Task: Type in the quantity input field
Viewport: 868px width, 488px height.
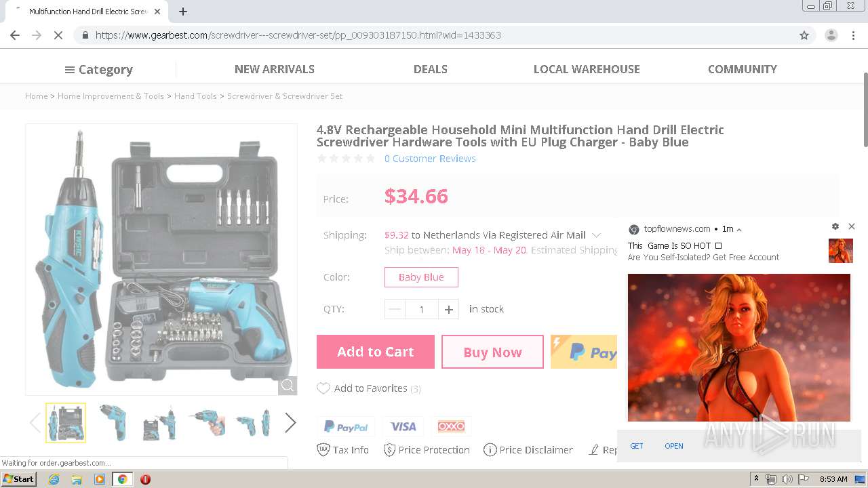Action: [421, 309]
